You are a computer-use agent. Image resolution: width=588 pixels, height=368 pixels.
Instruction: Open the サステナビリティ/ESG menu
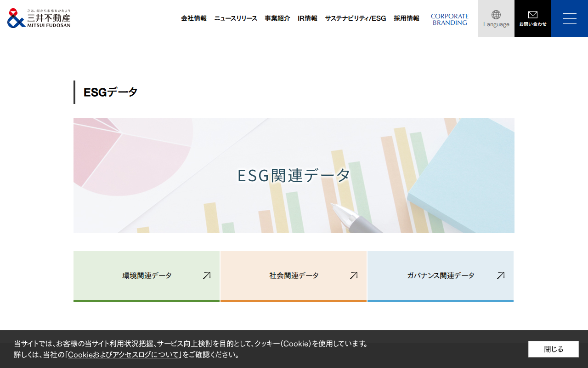pos(356,18)
